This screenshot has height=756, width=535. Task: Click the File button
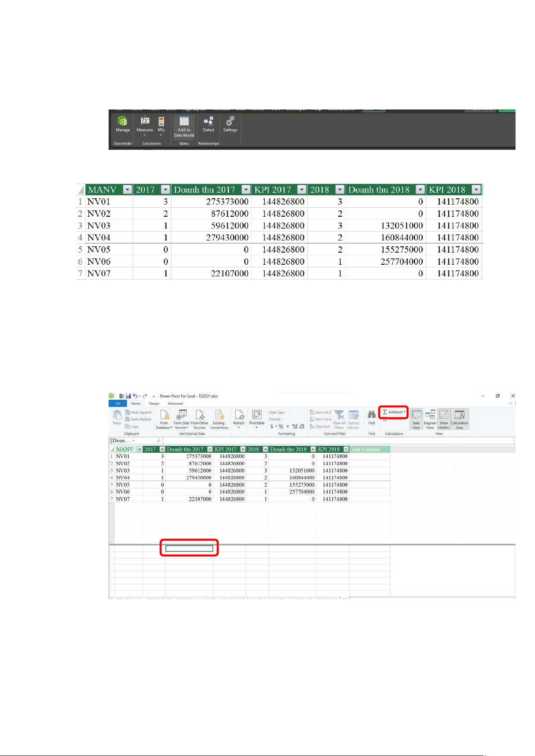[118, 403]
